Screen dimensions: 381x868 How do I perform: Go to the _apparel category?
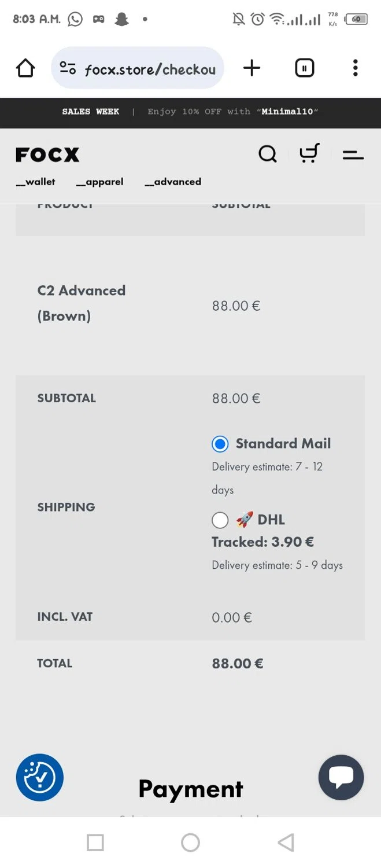tap(100, 182)
